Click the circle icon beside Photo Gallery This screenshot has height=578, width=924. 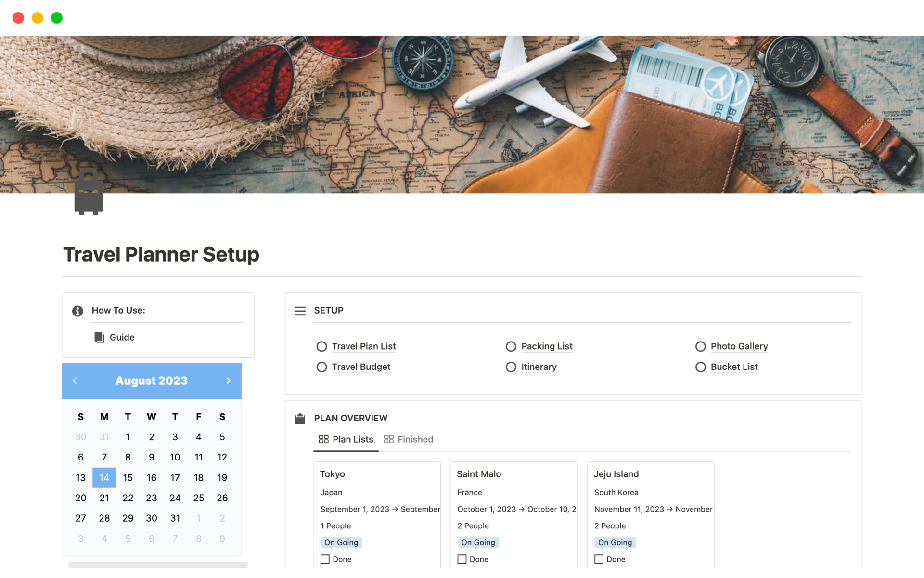click(x=700, y=346)
